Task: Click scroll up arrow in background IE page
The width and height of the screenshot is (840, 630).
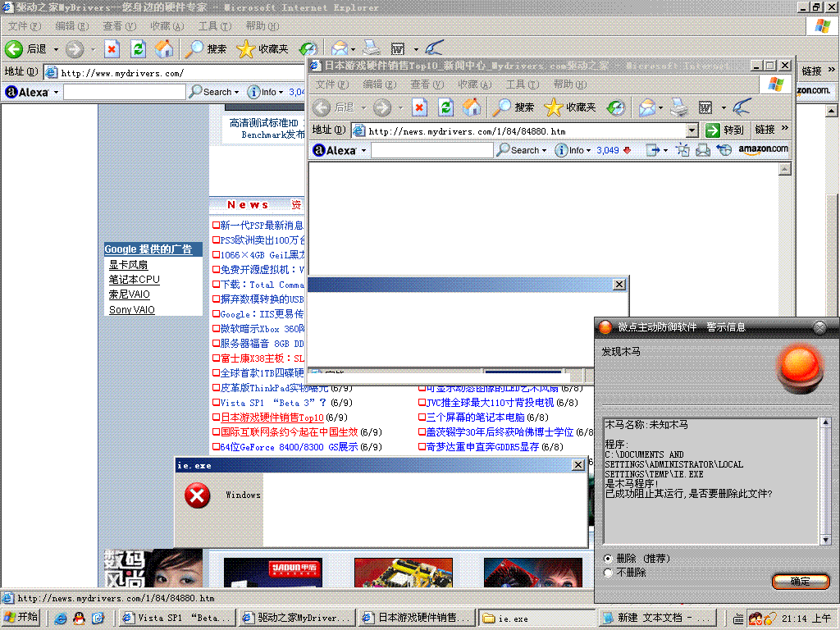Action: click(x=831, y=111)
